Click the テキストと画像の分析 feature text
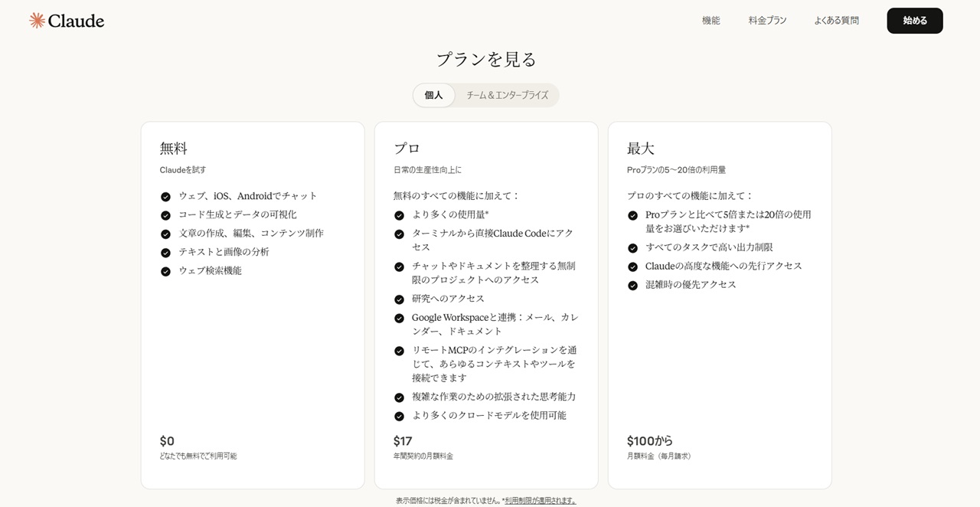 pos(224,252)
